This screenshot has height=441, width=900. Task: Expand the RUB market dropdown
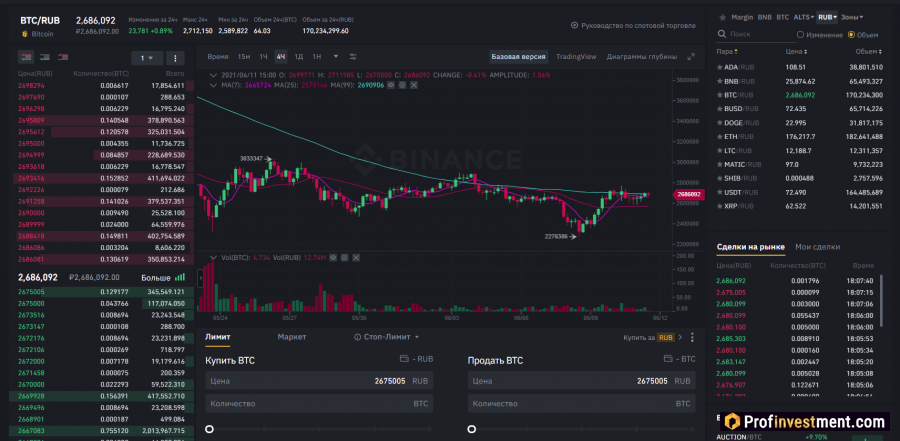(827, 17)
